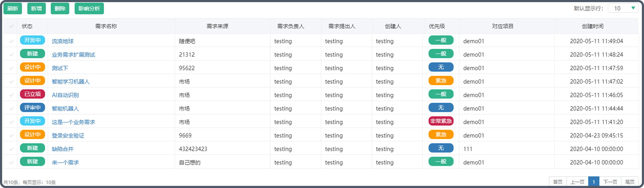Sort by 创建时间 column header
644x188 pixels.
593,26
